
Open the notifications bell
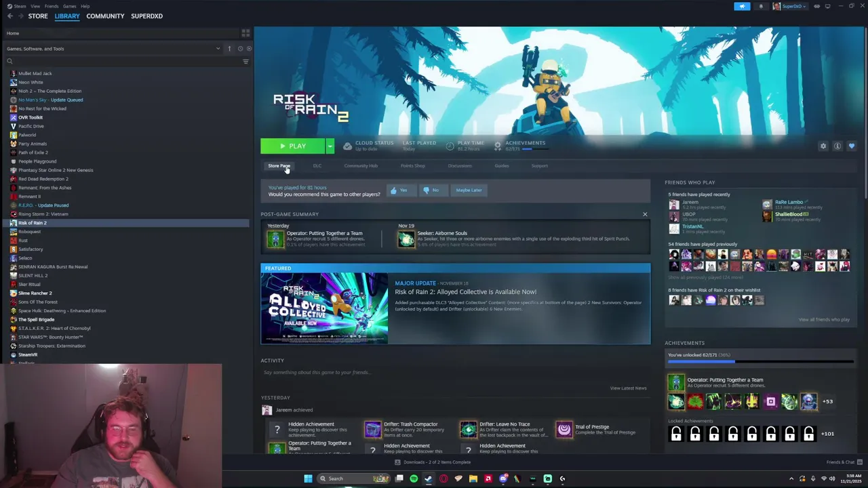761,6
